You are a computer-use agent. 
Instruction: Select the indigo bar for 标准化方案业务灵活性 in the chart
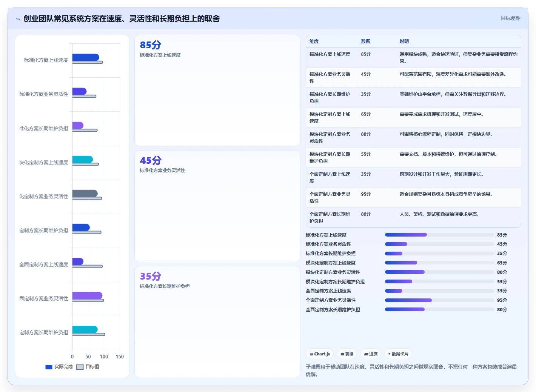pos(79,91)
